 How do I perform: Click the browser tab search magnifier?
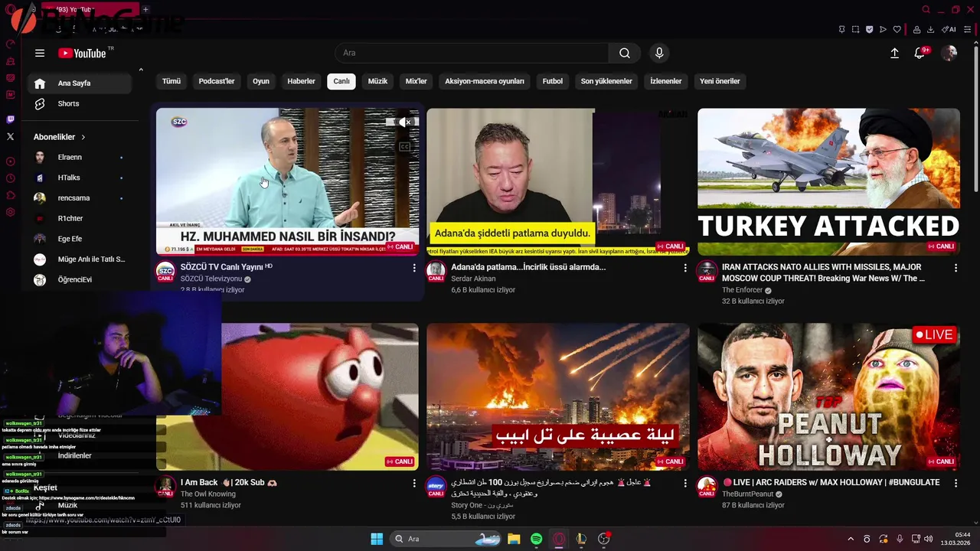(x=926, y=10)
